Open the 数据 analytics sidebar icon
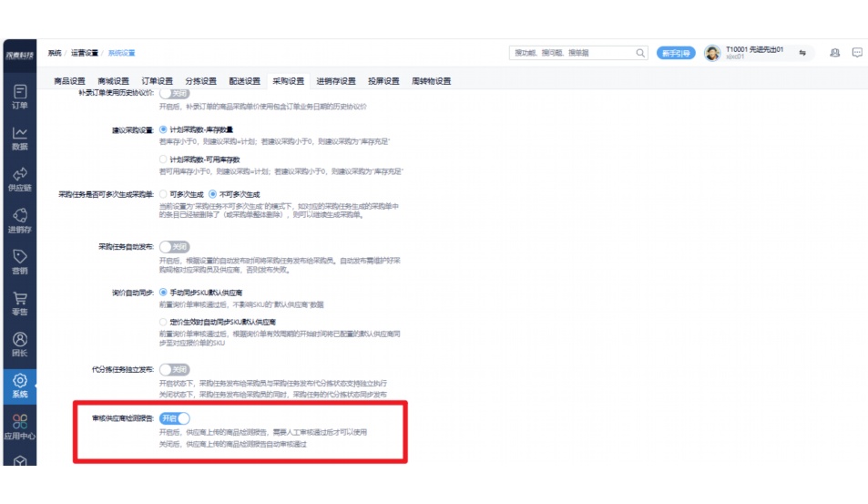This screenshot has width=868, height=504. (x=19, y=138)
